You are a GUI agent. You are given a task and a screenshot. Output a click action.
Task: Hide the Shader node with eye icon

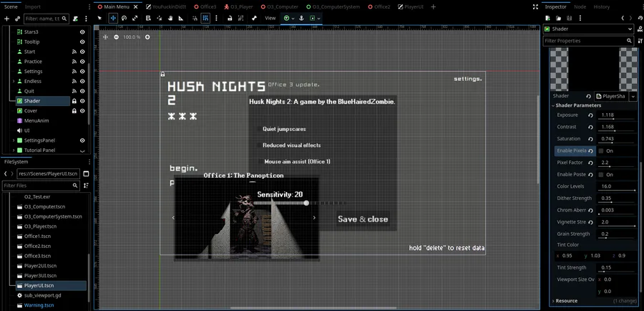82,101
